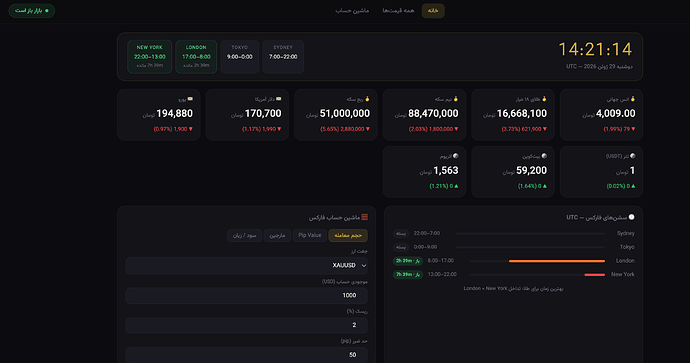Click the بسته badge in the Sydney row

[x=401, y=234]
